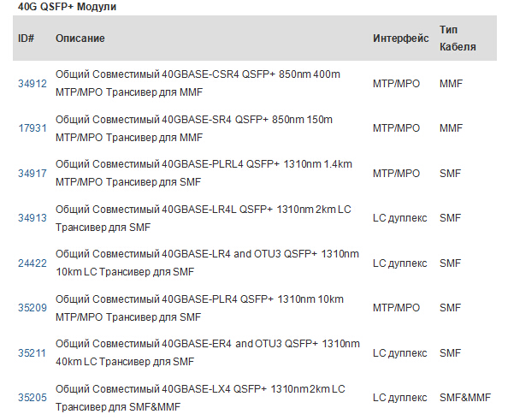Open product ID link 34913

click(x=32, y=218)
